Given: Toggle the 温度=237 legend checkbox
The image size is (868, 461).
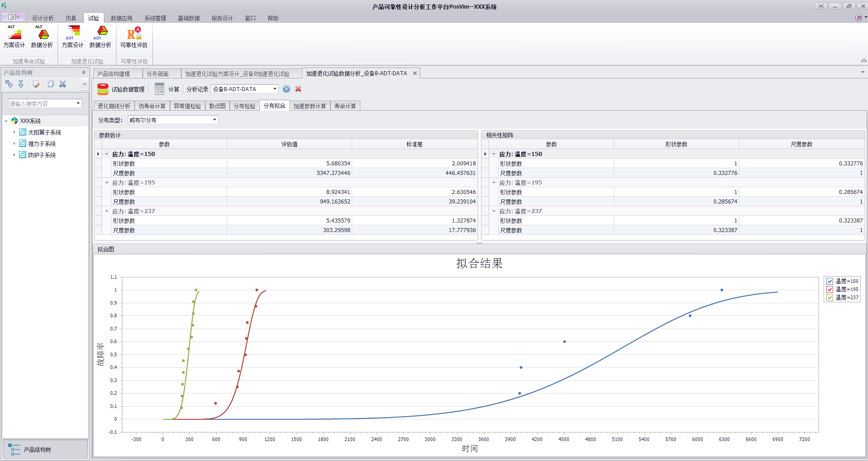Looking at the screenshot, I should click(x=830, y=297).
